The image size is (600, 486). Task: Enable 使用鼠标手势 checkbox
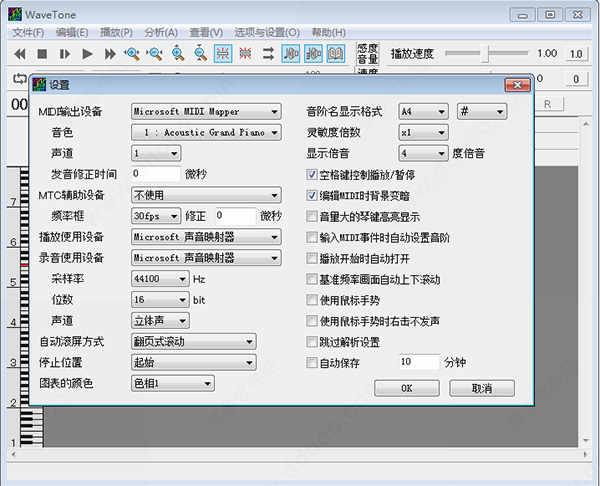(x=311, y=300)
